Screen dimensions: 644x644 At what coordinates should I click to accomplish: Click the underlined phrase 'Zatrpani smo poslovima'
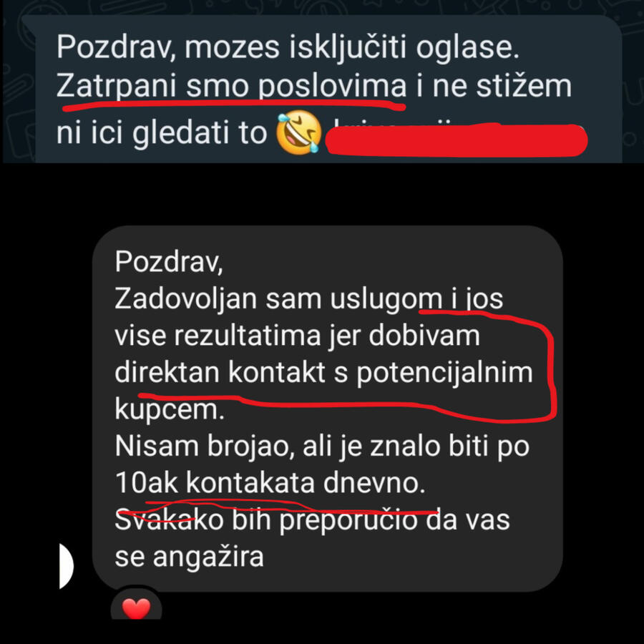tap(231, 87)
